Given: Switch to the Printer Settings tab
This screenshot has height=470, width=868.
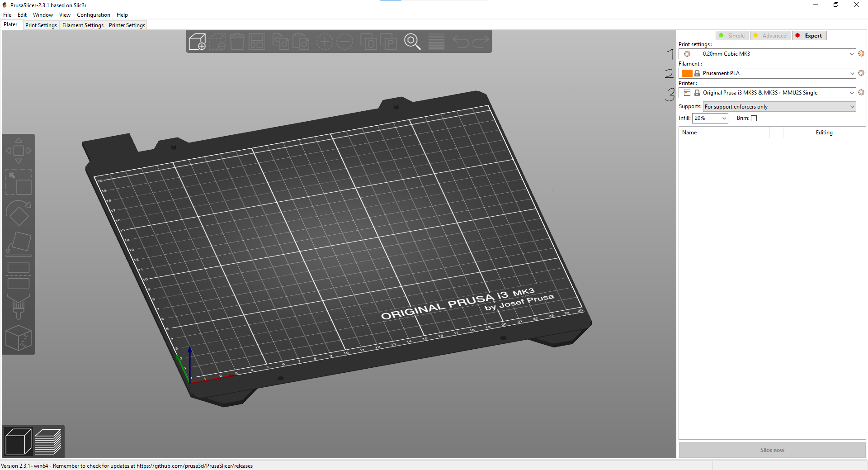Looking at the screenshot, I should point(127,25).
